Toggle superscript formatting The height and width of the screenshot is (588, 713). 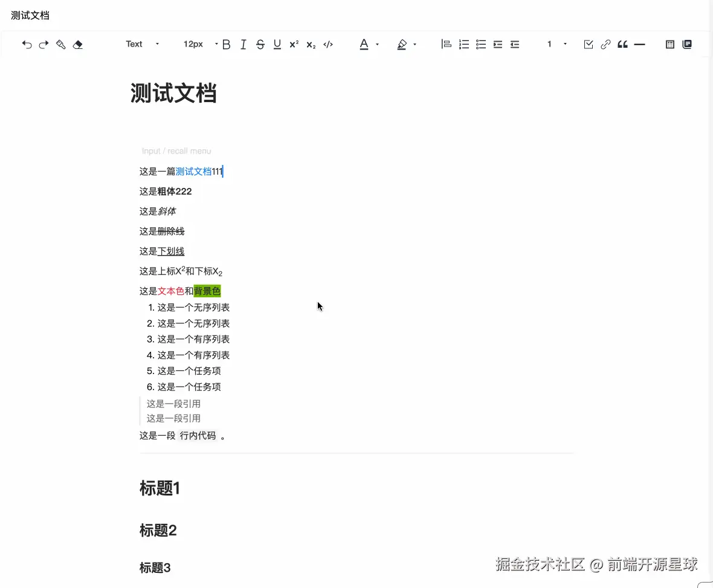tap(294, 44)
